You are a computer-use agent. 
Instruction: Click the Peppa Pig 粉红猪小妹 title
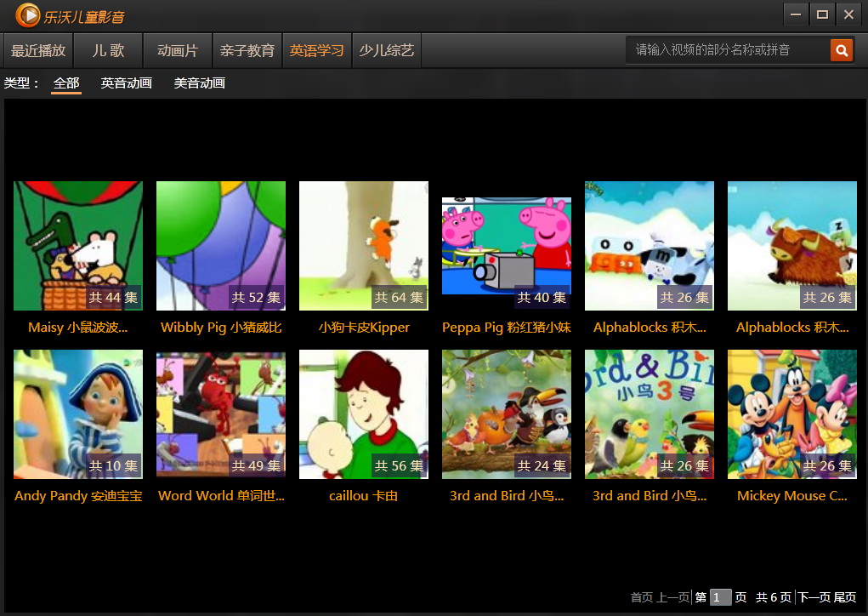[x=507, y=328]
